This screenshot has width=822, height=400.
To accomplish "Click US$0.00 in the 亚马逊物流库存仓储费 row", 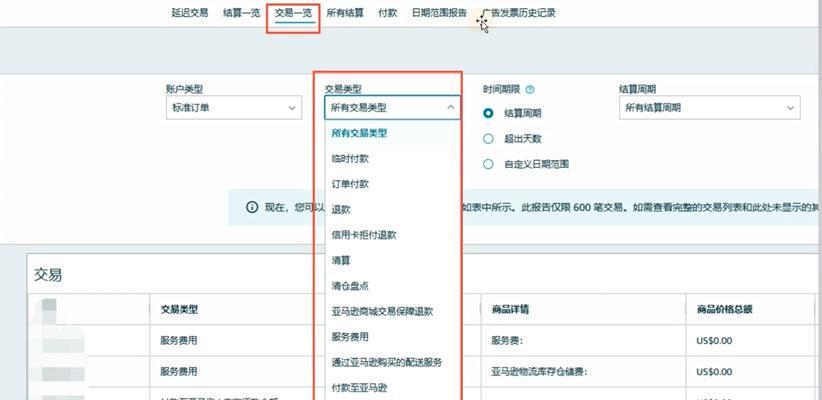I will (x=714, y=372).
